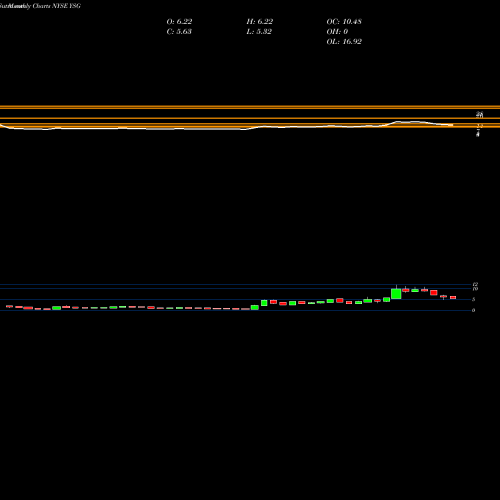
Task: Click the white moving average line's right end
Action: 451,125
